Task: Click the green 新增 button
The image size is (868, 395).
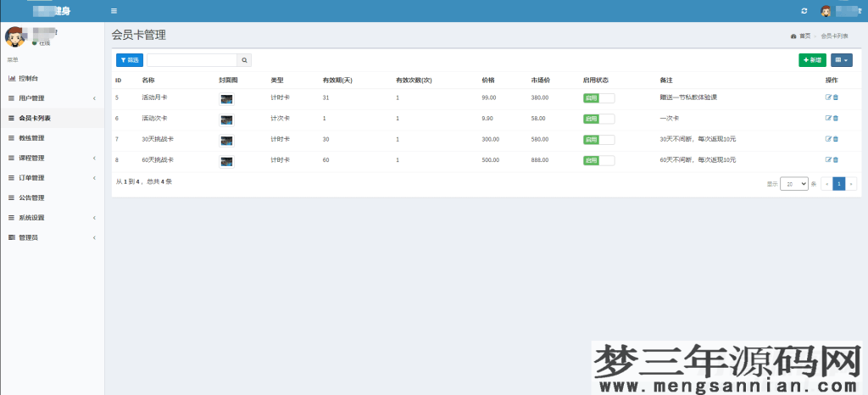Action: (812, 60)
